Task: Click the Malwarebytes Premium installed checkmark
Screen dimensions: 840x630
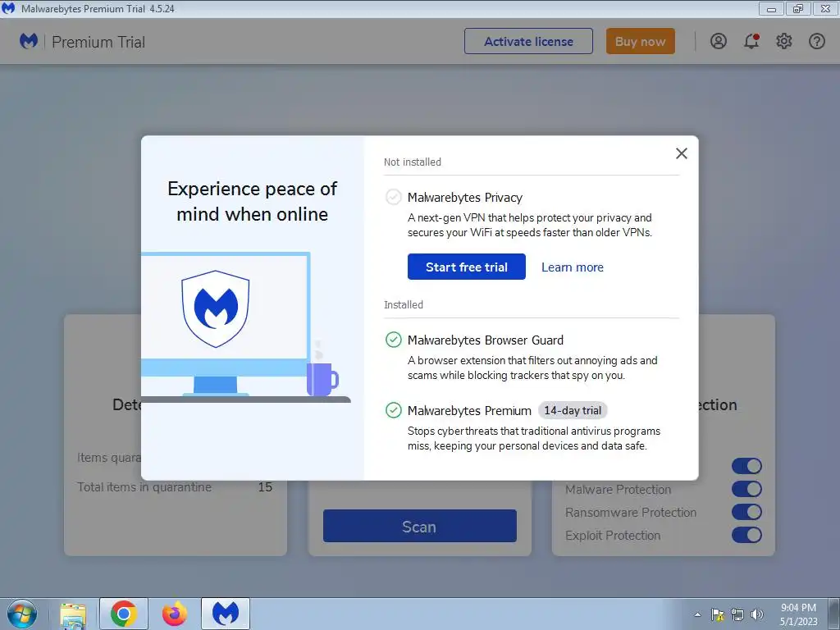Action: click(x=393, y=410)
